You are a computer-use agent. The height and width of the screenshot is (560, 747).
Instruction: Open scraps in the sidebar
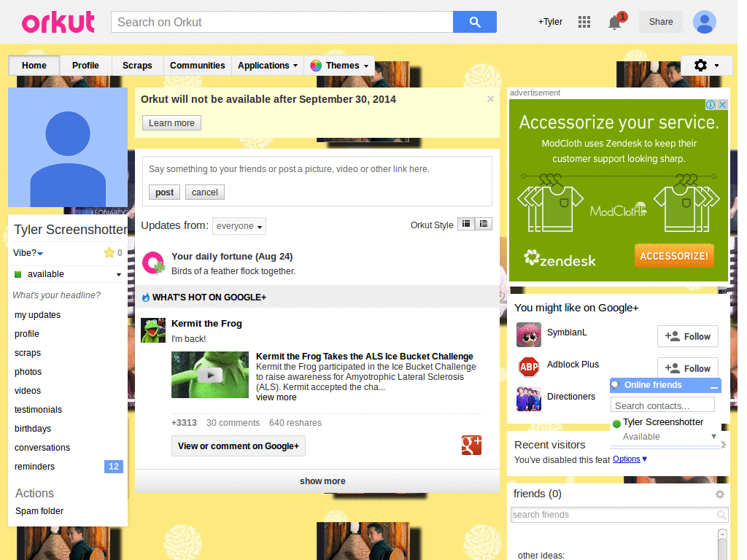(28, 353)
